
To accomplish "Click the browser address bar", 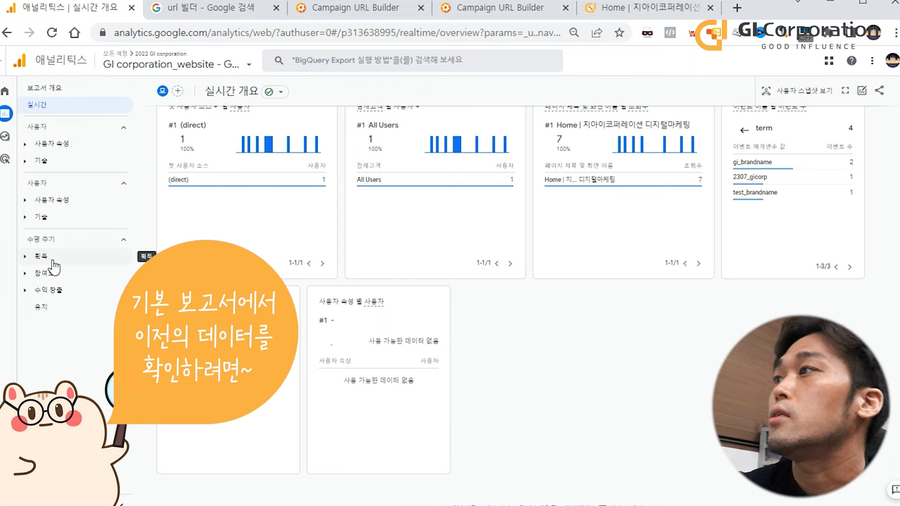I will click(x=337, y=33).
